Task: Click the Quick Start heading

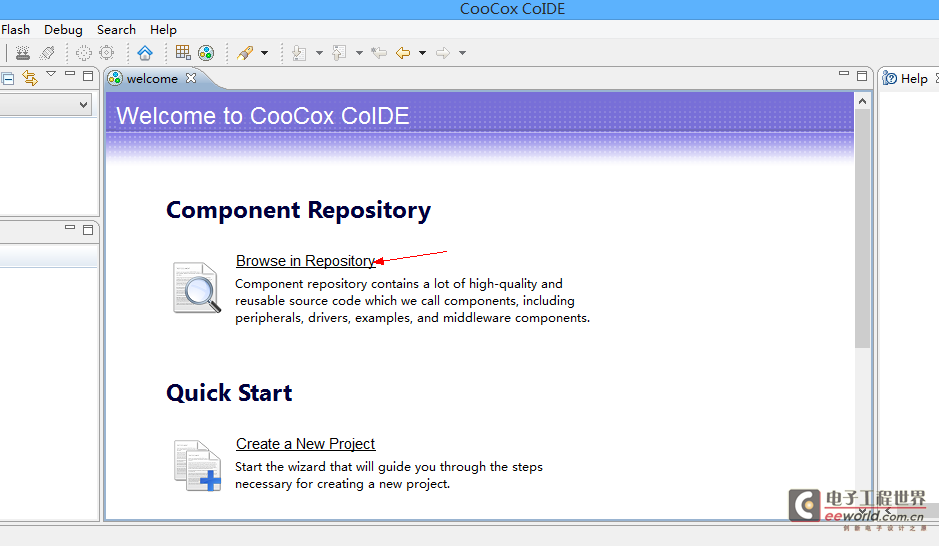Action: coord(229,393)
